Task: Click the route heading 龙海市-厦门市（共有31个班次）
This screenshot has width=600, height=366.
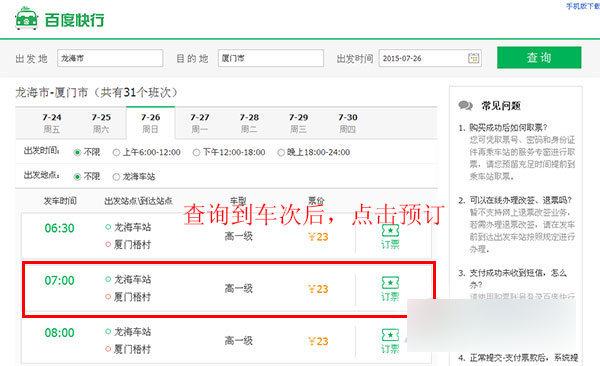Action: [97, 92]
